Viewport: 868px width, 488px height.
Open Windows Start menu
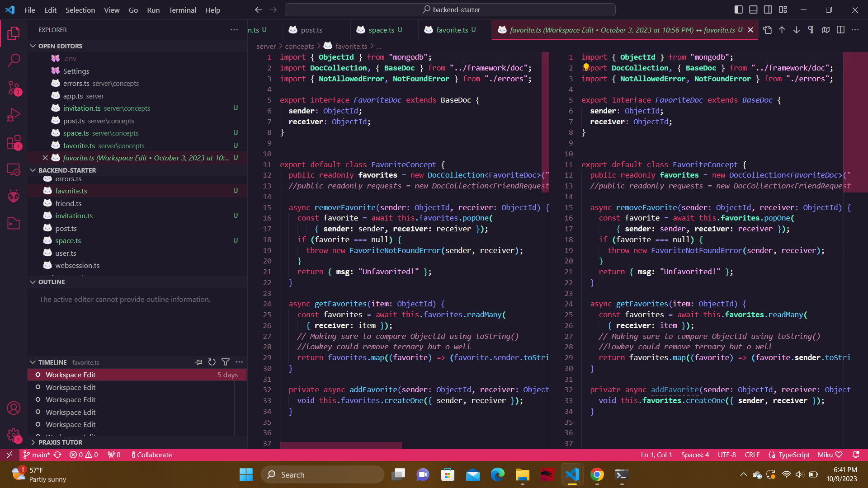coord(246,475)
